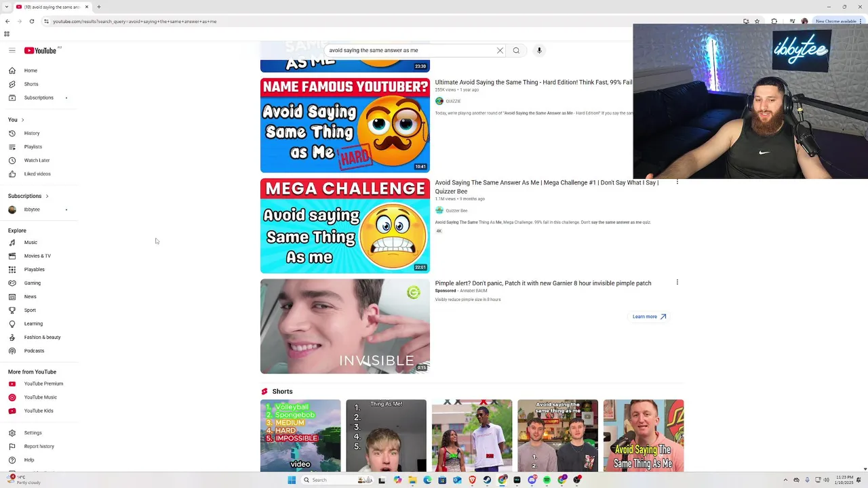Open more options for Mega Challenge video
Screen dimensions: 868x488
[677, 182]
